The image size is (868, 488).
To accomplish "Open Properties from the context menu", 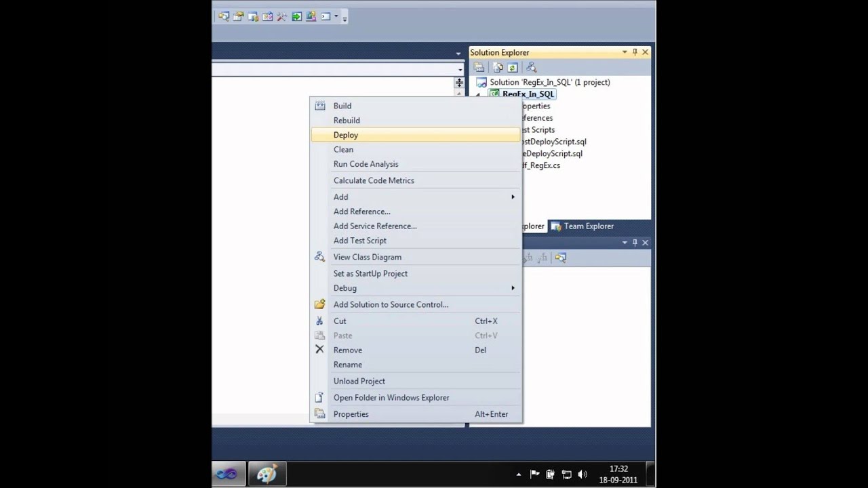I will click(x=415, y=414).
